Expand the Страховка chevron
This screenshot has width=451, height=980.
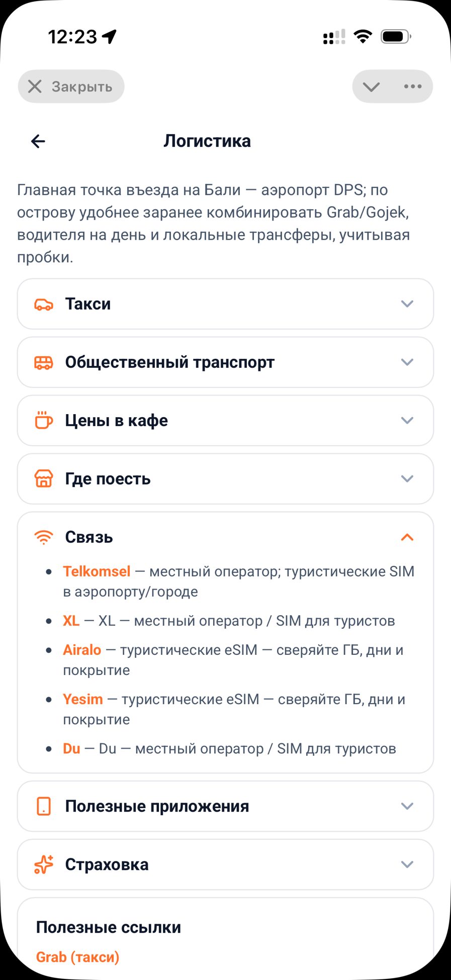(407, 864)
